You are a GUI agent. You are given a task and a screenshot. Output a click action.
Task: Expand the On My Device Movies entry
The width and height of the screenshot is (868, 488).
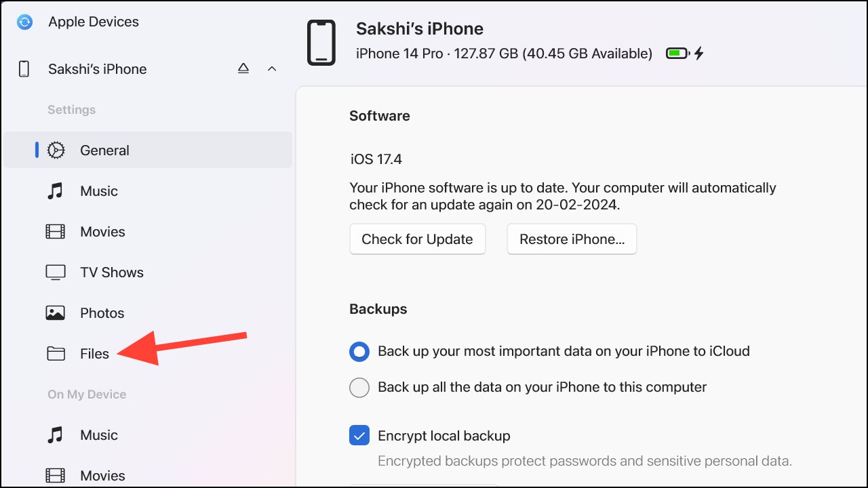coord(102,475)
